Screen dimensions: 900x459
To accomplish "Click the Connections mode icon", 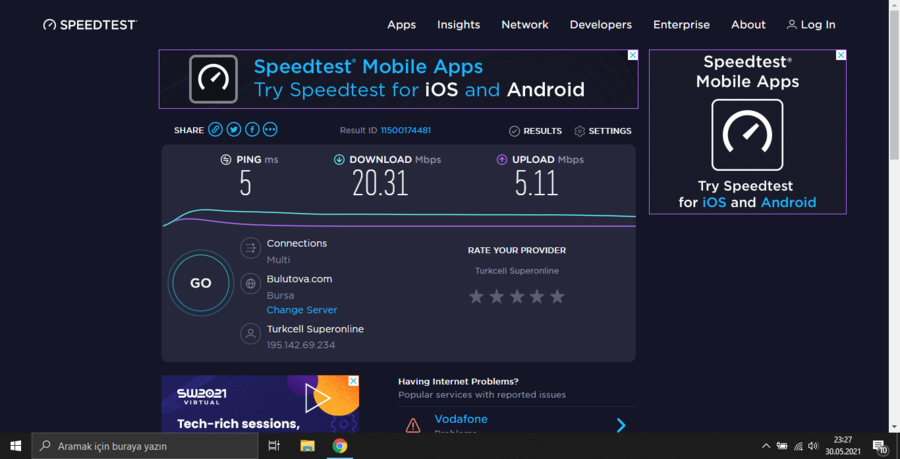I will coord(251,248).
